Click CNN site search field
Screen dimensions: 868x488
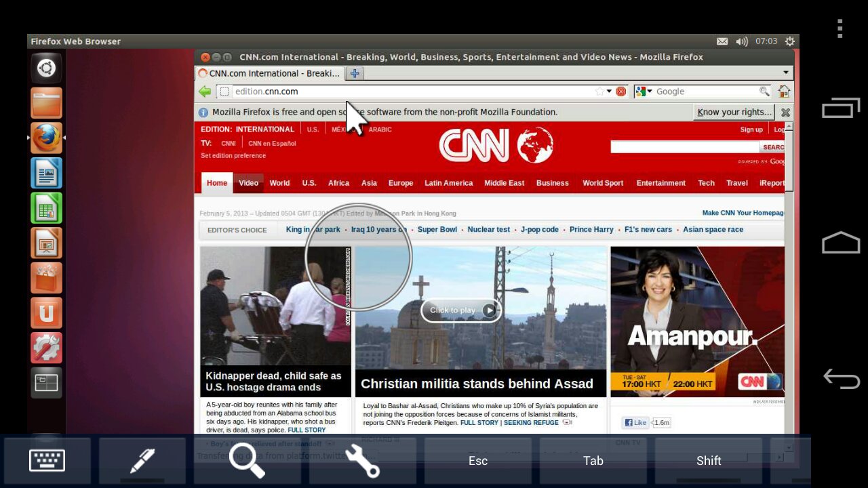[684, 147]
